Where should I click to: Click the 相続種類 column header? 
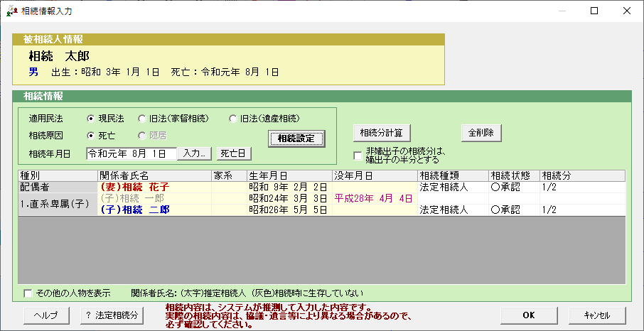coord(453,175)
